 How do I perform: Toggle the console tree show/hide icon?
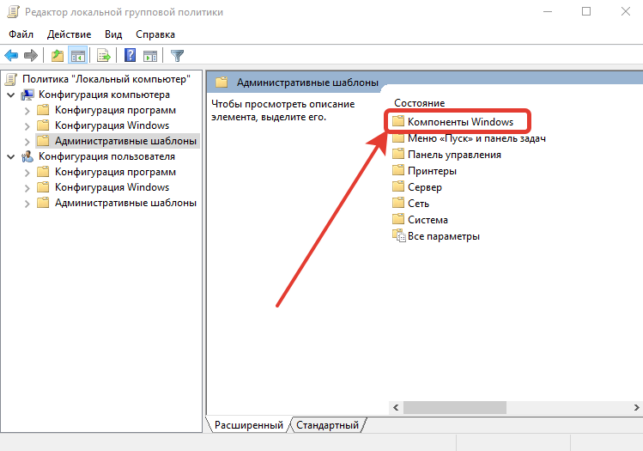tap(78, 55)
